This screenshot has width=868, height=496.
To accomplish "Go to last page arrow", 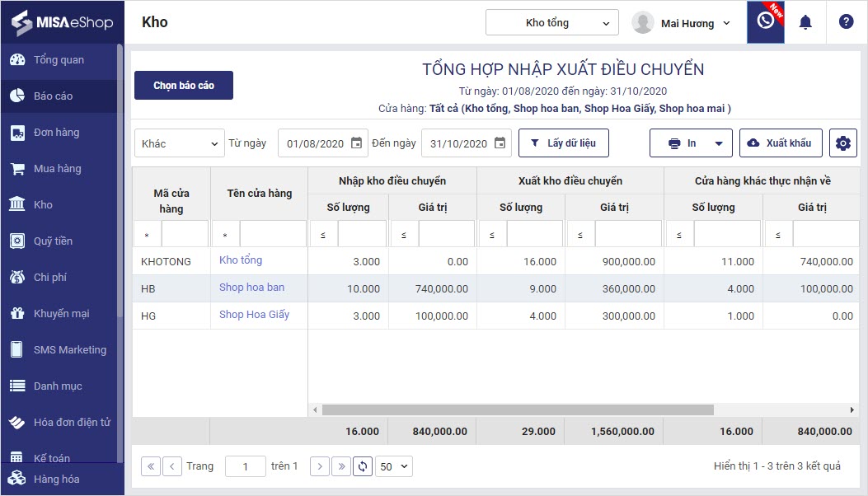I will 341,466.
